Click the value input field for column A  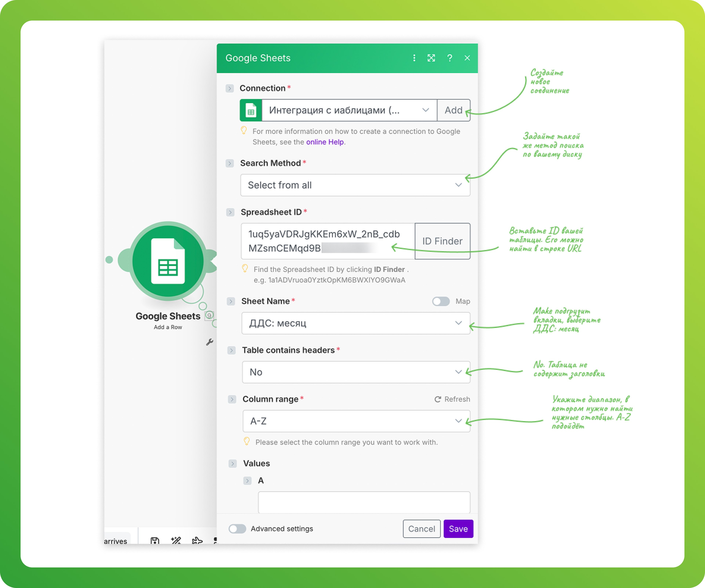pyautogui.click(x=364, y=502)
